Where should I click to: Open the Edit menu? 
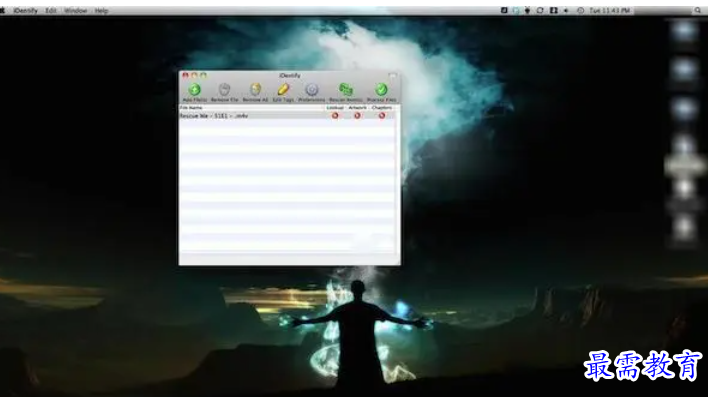pyautogui.click(x=51, y=10)
